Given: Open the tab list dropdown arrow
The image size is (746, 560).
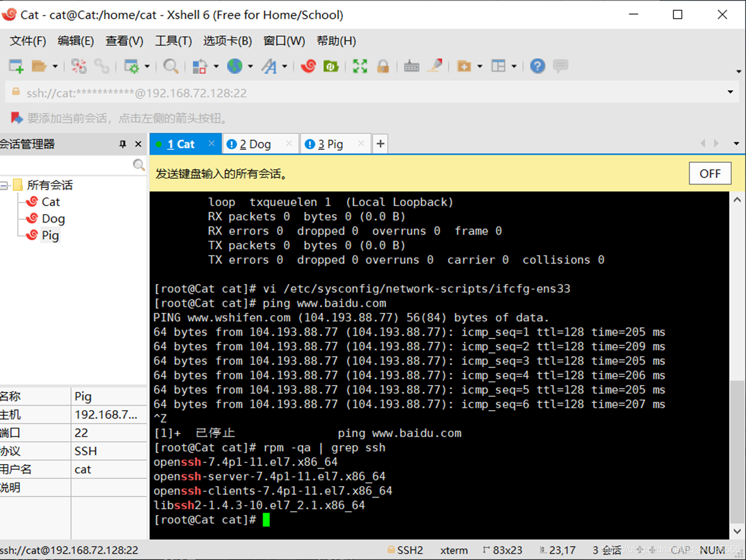Looking at the screenshot, I should [736, 144].
